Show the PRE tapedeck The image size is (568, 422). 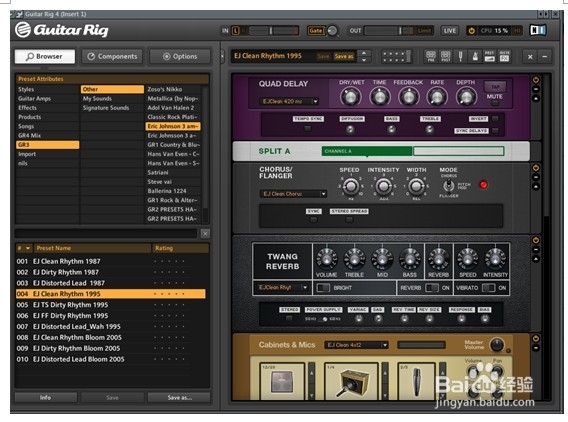point(431,57)
